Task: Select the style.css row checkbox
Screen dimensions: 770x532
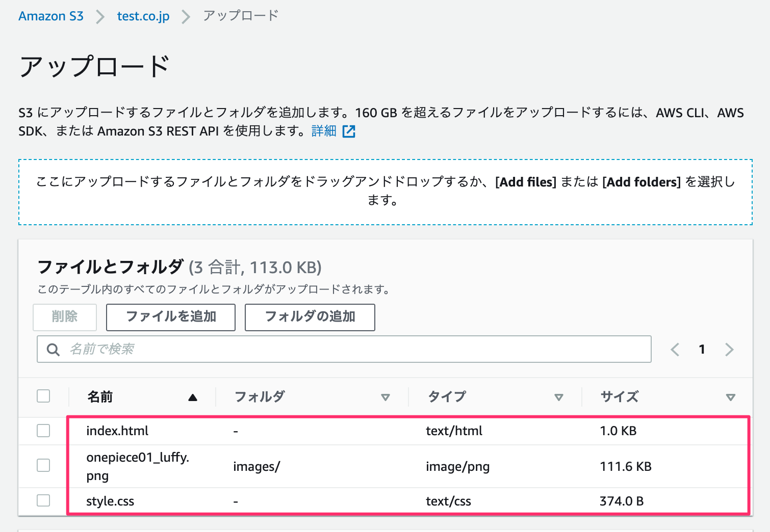Action: [43, 500]
